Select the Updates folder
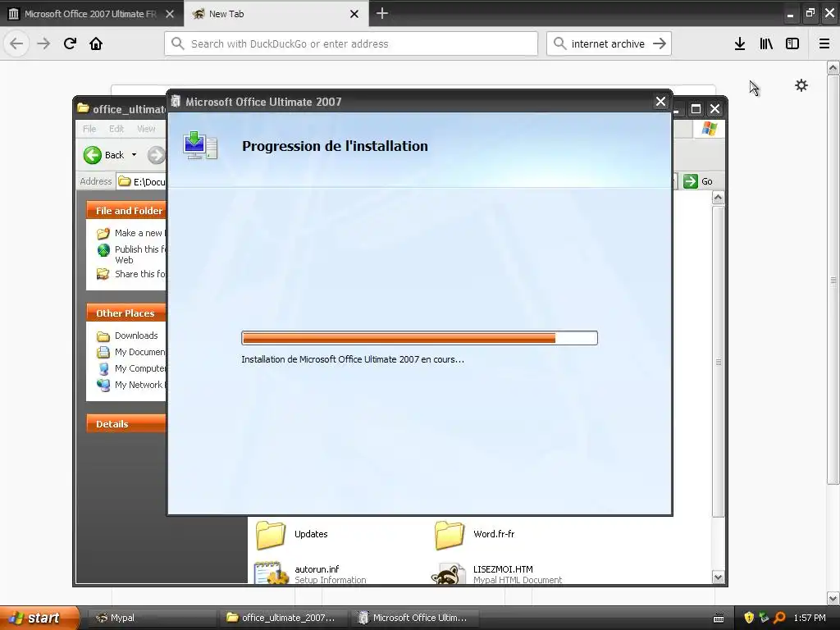 [x=292, y=534]
